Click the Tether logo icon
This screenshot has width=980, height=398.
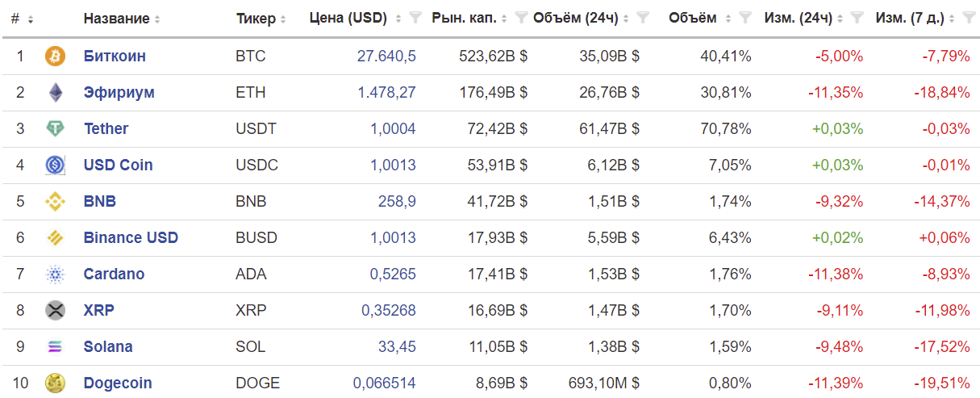click(x=55, y=129)
